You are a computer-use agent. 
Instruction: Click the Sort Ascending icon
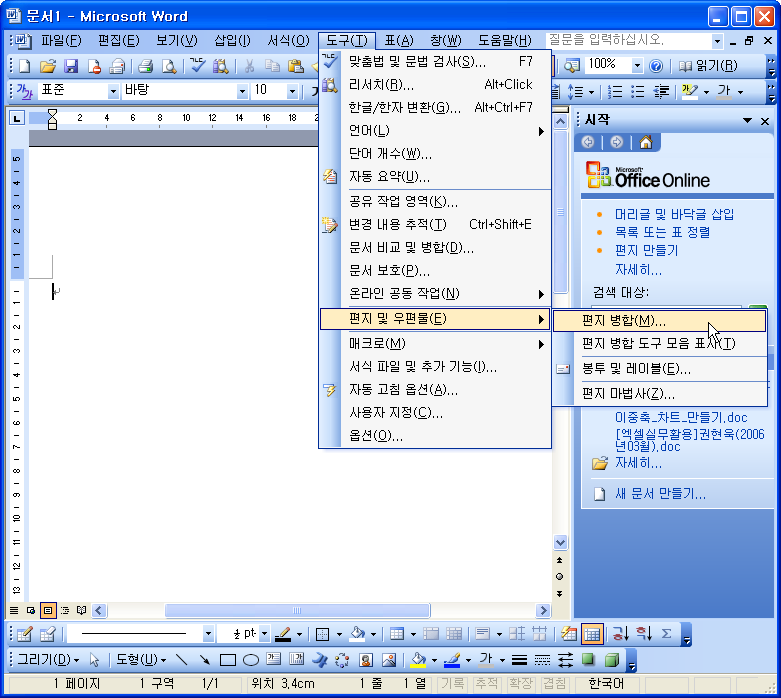pyautogui.click(x=620, y=634)
